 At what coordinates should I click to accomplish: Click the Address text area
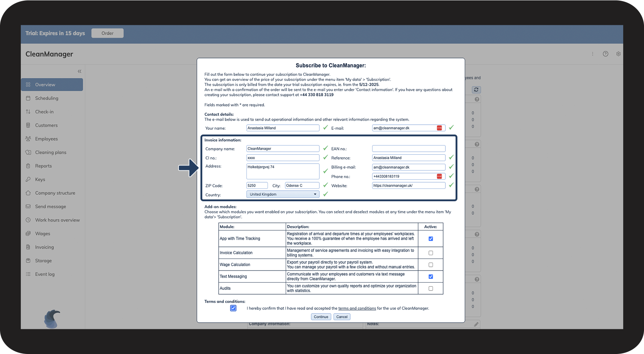(283, 171)
